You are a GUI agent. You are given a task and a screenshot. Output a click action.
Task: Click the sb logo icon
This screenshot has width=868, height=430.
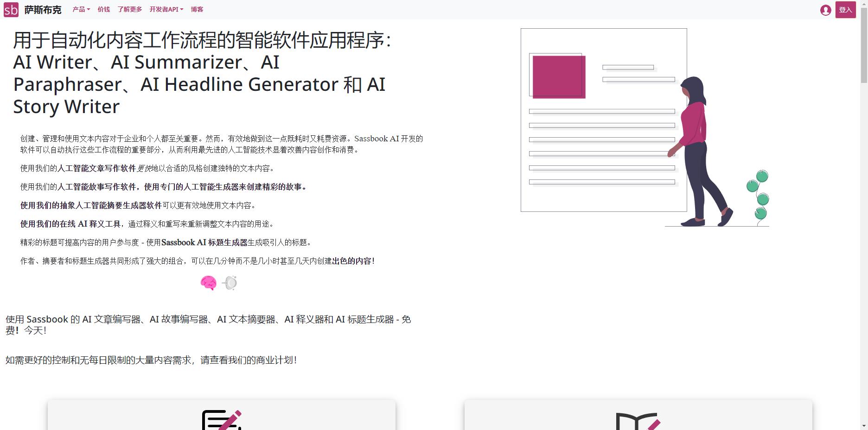tap(11, 9)
